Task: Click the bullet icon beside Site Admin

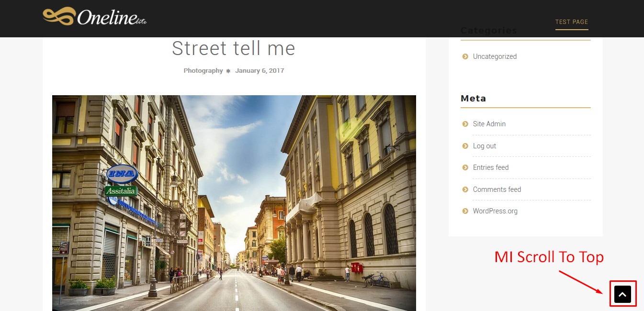Action: (465, 124)
